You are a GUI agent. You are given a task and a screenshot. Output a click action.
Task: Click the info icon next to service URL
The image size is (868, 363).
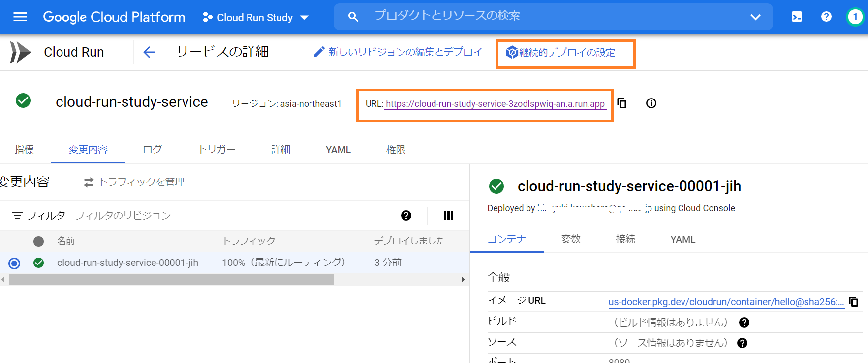click(651, 103)
